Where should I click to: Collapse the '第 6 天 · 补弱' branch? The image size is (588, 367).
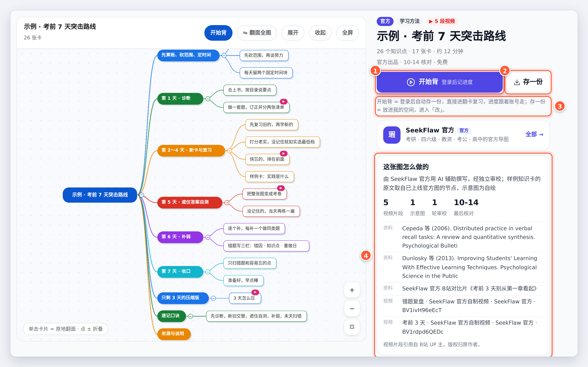(x=208, y=237)
